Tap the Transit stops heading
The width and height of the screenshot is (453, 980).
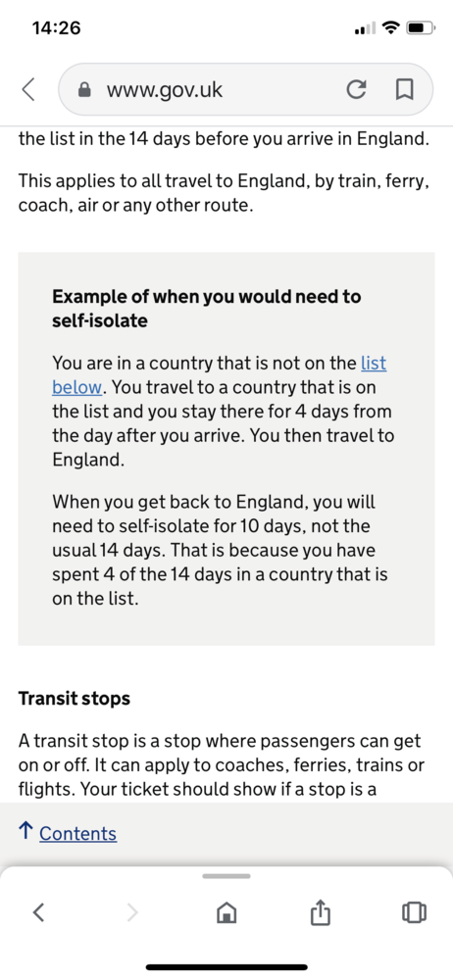pyautogui.click(x=75, y=698)
